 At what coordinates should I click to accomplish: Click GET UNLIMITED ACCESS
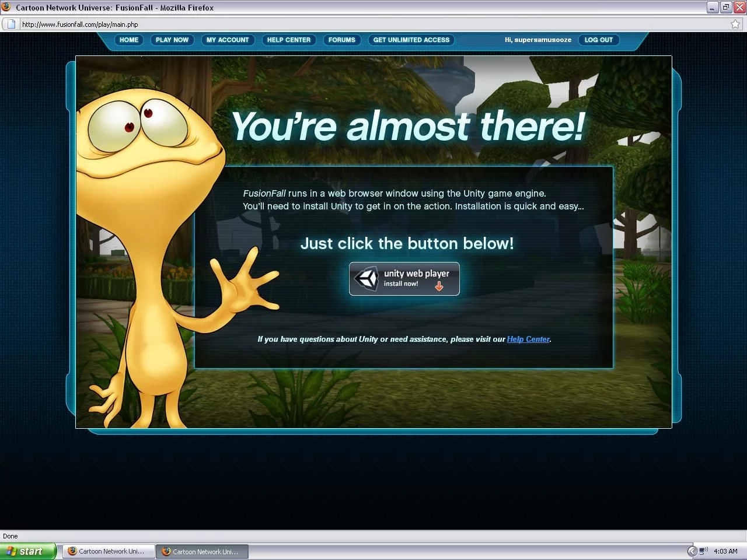tap(411, 40)
